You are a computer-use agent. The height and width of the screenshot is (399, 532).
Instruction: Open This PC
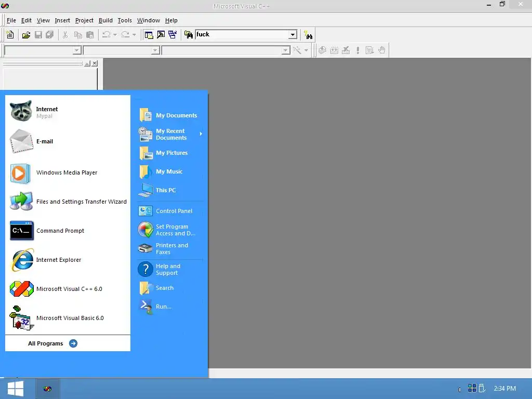tap(170, 190)
